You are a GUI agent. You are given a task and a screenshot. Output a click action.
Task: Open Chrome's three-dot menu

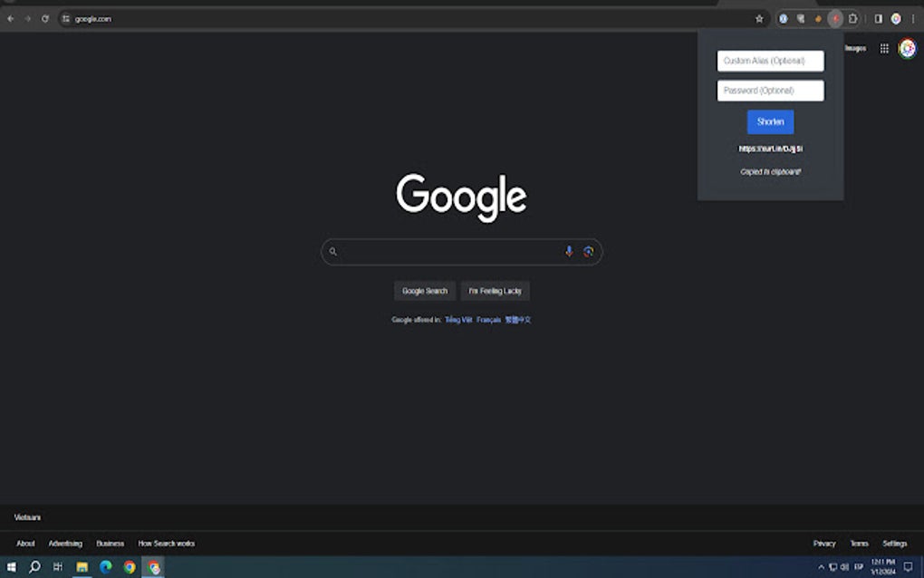(x=911, y=18)
